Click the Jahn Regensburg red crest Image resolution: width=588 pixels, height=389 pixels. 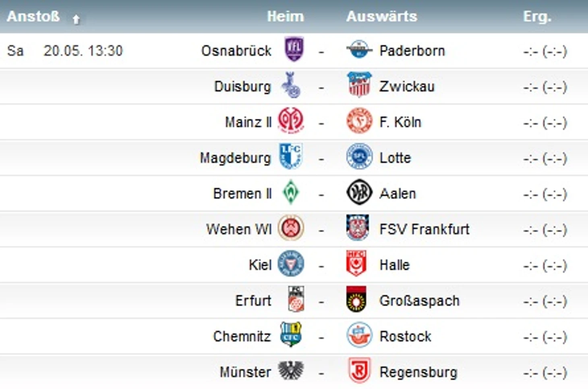coord(359,371)
